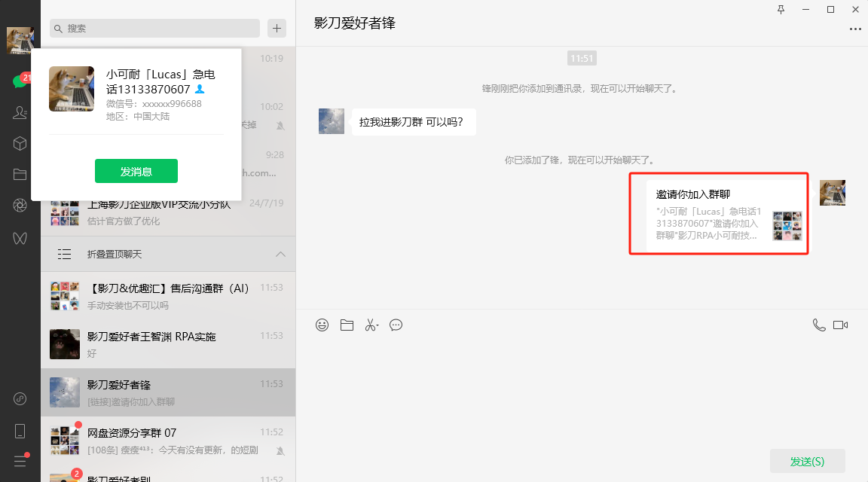Click the emoji picker icon
This screenshot has width=868, height=482.
tap(322, 325)
